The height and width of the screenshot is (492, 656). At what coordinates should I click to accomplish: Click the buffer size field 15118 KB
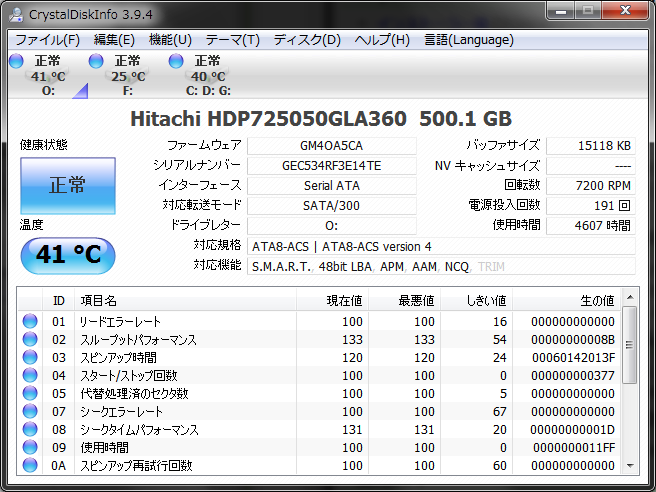[x=591, y=146]
